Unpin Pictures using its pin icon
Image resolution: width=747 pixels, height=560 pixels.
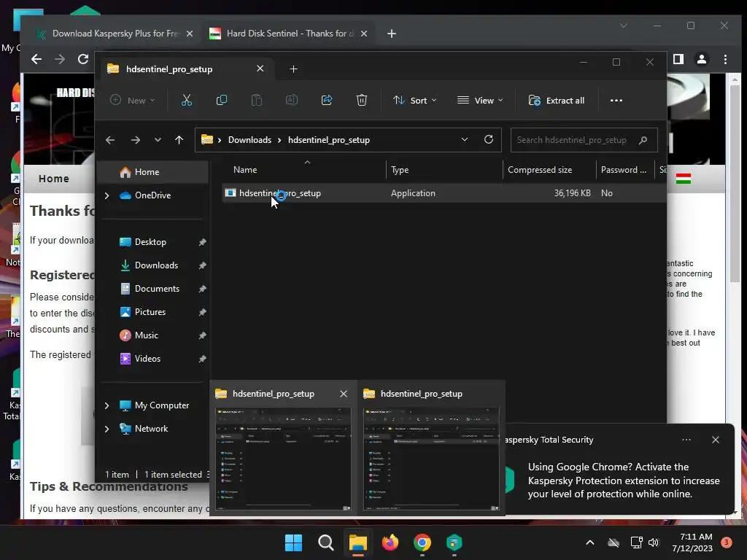203,312
